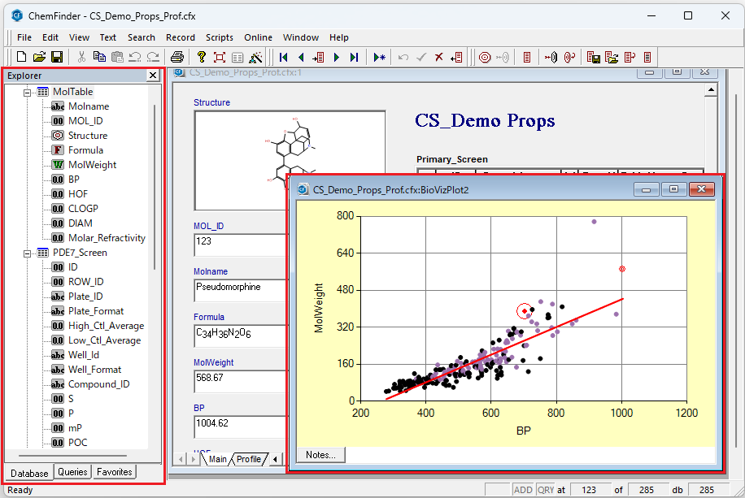Go to the first record
This screenshot has width=745, height=498.
285,57
